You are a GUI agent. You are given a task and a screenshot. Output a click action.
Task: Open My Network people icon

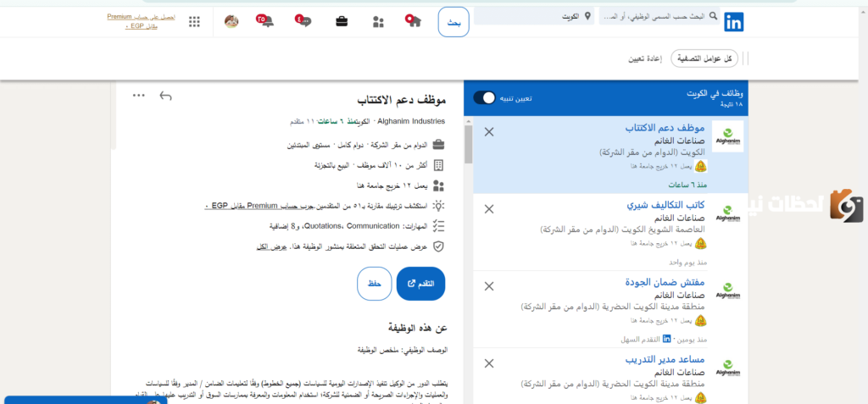378,22
